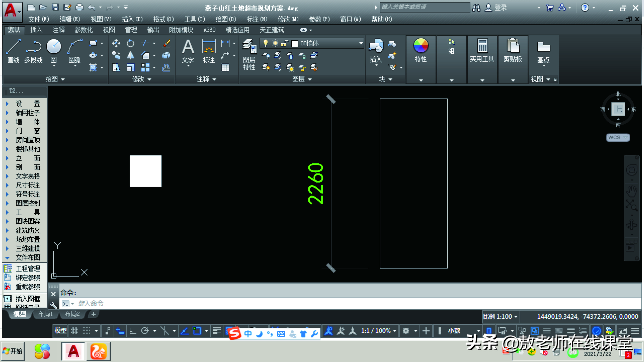This screenshot has width=644, height=362.
Task: Click the keyword search input box
Action: [x=425, y=7]
